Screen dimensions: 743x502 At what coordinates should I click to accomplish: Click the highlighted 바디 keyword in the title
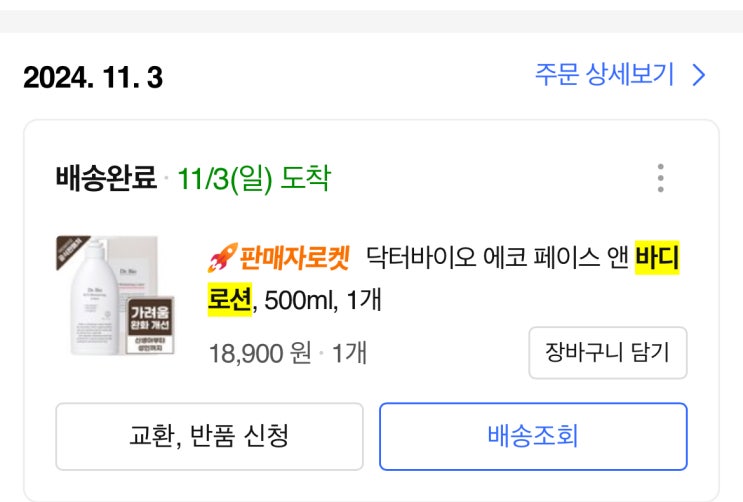[657, 259]
